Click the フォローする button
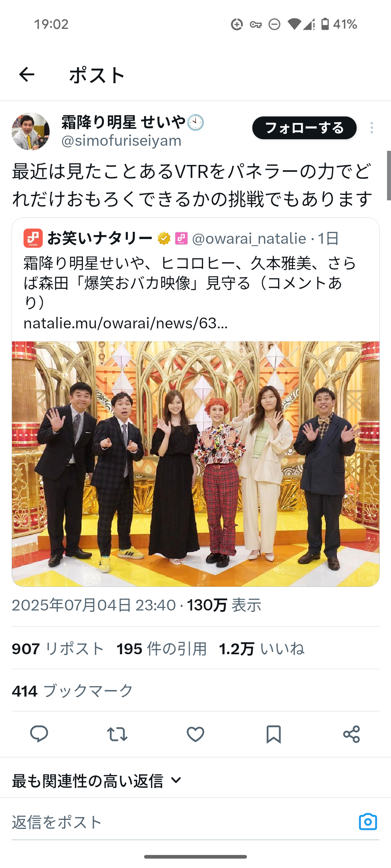 tap(304, 128)
